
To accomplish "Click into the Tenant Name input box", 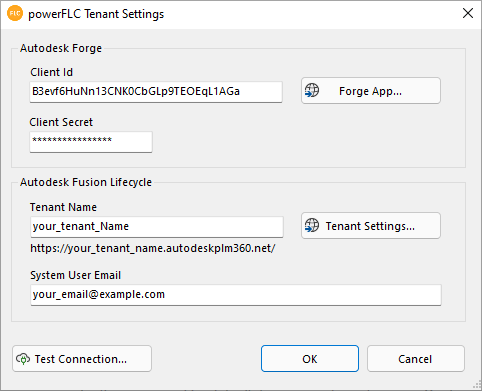I will [x=157, y=227].
